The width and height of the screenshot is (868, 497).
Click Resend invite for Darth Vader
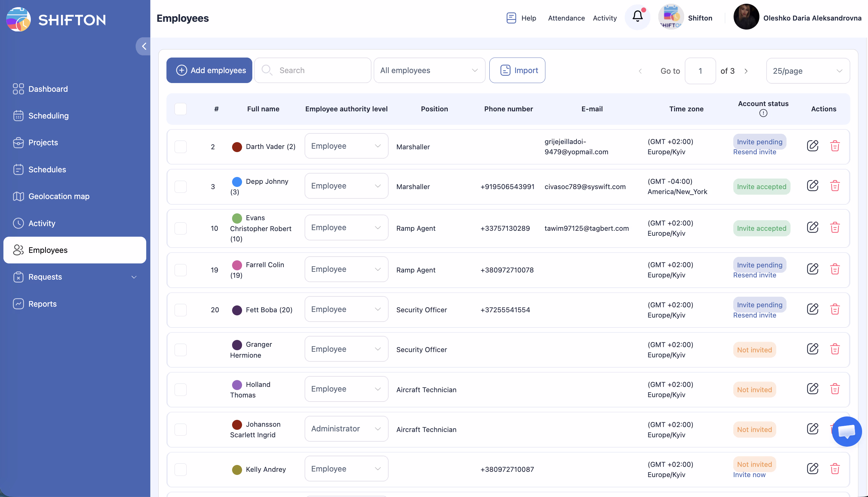click(754, 152)
